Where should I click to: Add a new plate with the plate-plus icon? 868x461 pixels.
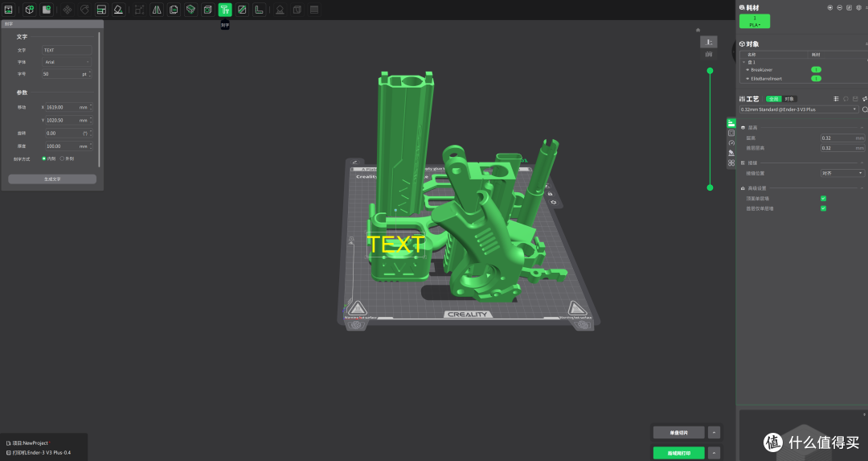coord(47,10)
